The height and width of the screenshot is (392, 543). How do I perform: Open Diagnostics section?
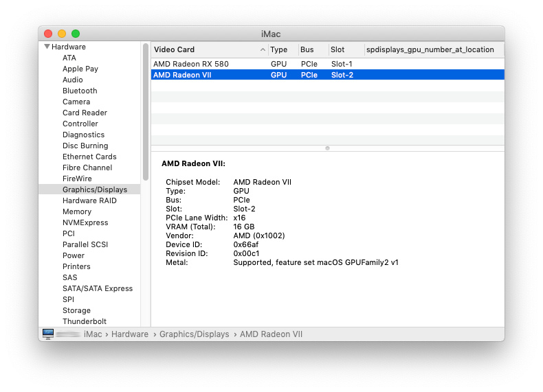[83, 135]
